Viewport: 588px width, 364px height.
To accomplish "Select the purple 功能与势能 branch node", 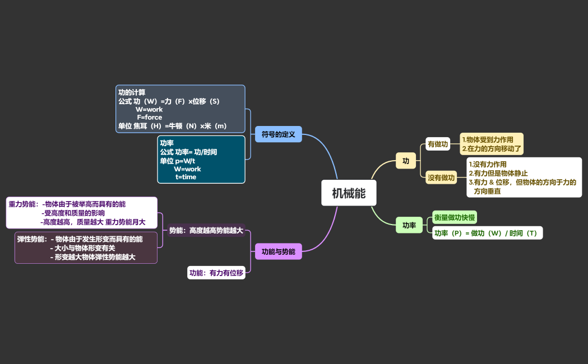I will pos(278,251).
